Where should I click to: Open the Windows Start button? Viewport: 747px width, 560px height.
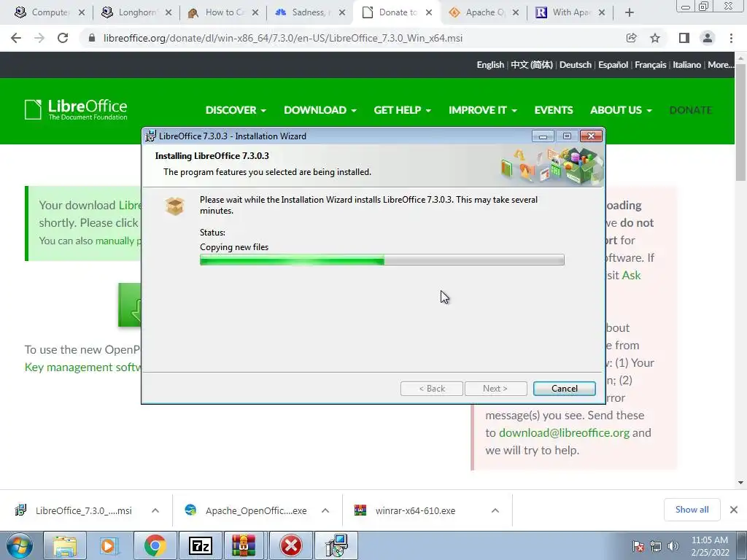coord(20,545)
